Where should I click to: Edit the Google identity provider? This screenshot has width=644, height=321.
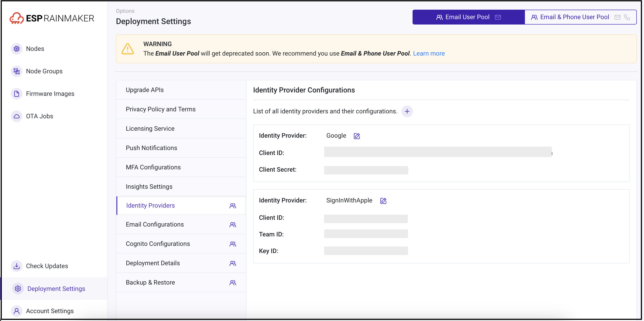pos(357,136)
